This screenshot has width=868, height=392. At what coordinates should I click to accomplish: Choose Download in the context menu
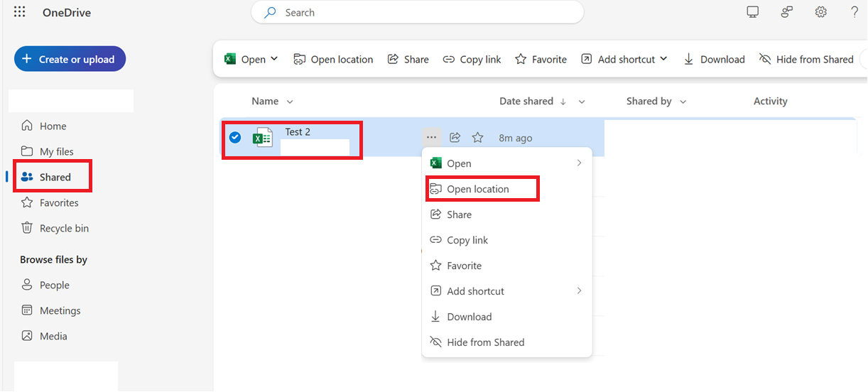point(507,317)
